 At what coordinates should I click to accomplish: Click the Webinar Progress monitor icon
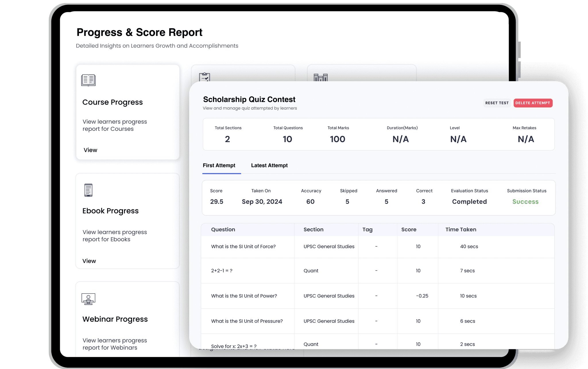click(x=88, y=299)
